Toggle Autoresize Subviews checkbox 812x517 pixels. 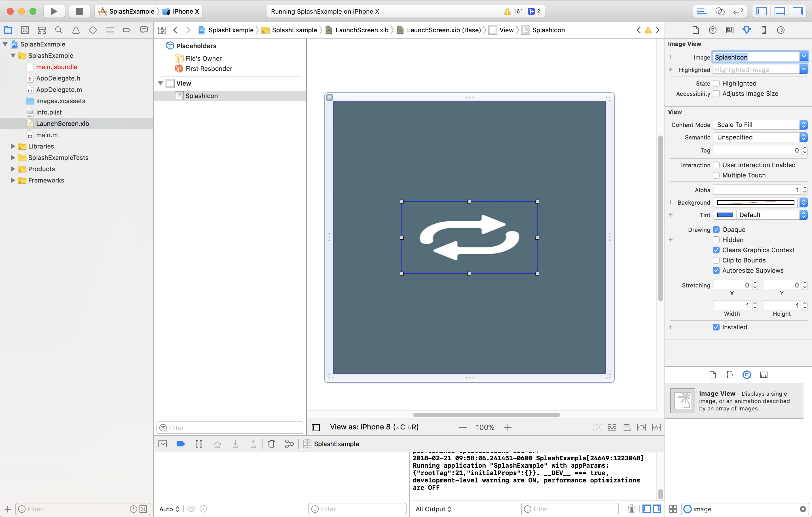click(x=716, y=270)
